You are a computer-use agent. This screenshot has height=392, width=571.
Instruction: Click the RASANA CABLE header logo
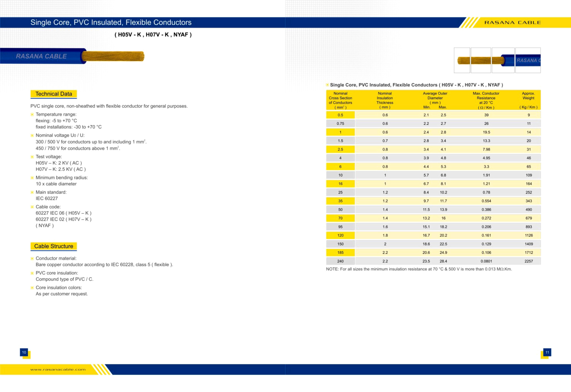coord(513,23)
